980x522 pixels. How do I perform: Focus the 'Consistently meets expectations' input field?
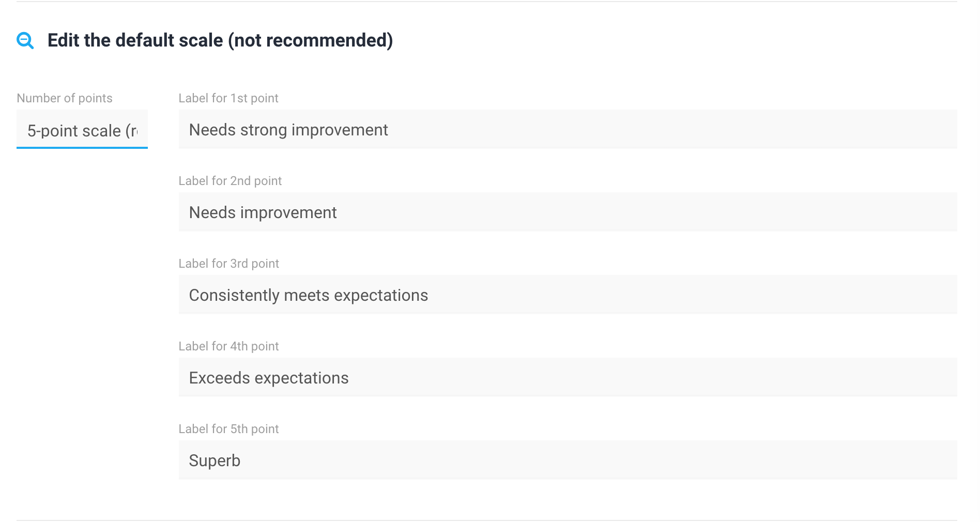568,295
